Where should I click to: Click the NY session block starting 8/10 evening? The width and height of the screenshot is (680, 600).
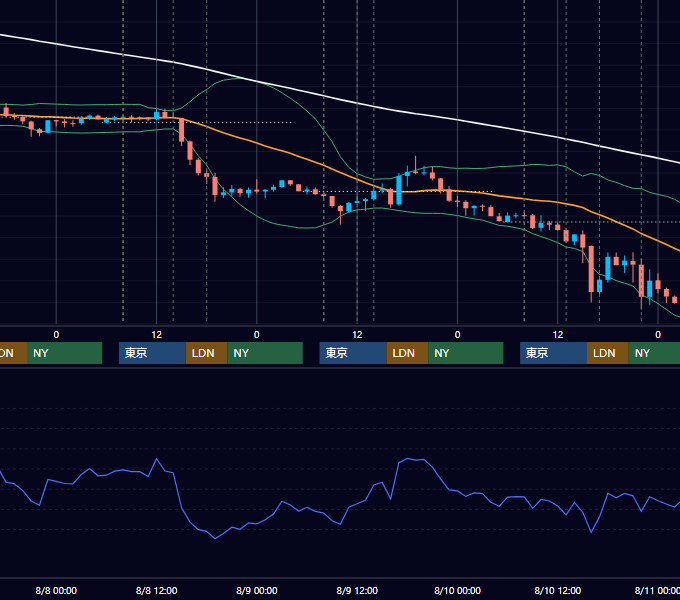tap(654, 353)
